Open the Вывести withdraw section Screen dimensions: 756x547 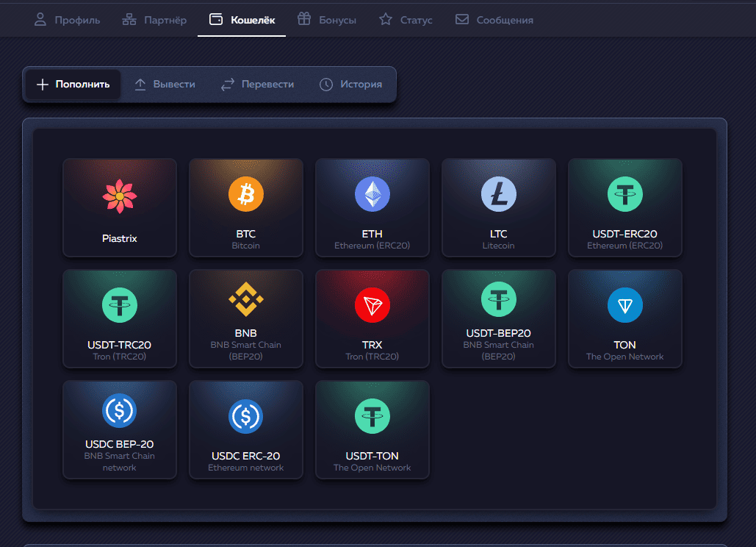point(165,85)
